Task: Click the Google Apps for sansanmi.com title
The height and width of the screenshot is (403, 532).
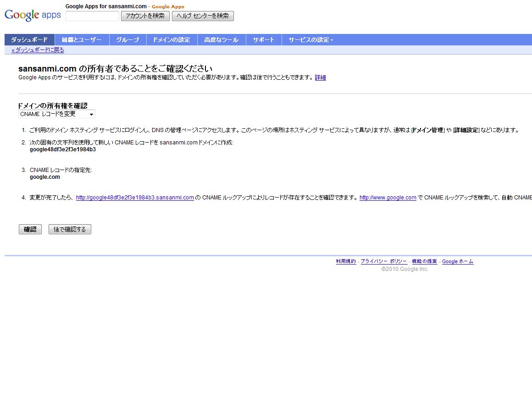Action: (106, 6)
